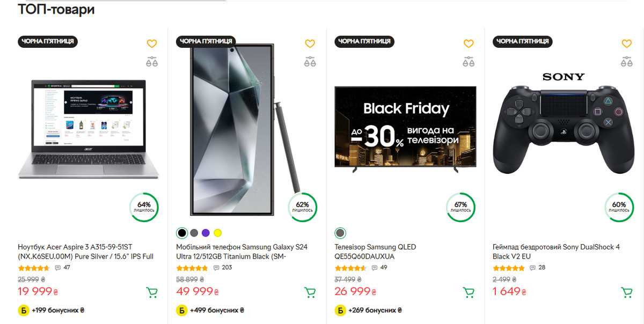Open Ноутбук Acer Aspire 3 product link
The height and width of the screenshot is (324, 644).
click(x=86, y=252)
